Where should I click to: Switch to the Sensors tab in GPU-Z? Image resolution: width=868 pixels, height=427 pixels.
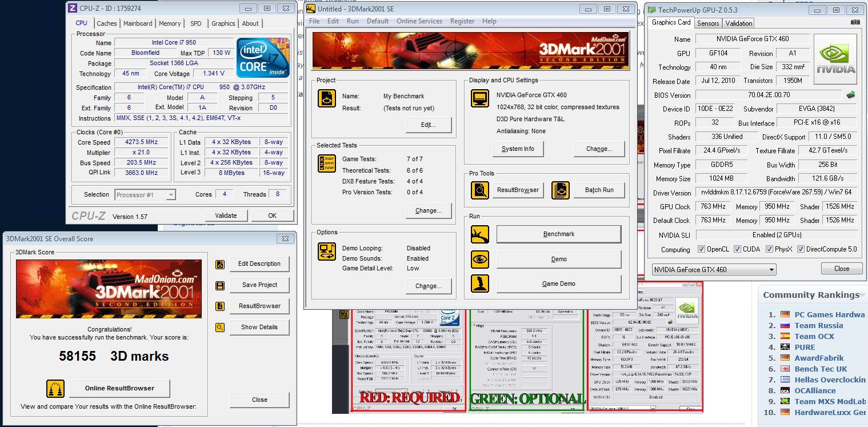click(708, 23)
